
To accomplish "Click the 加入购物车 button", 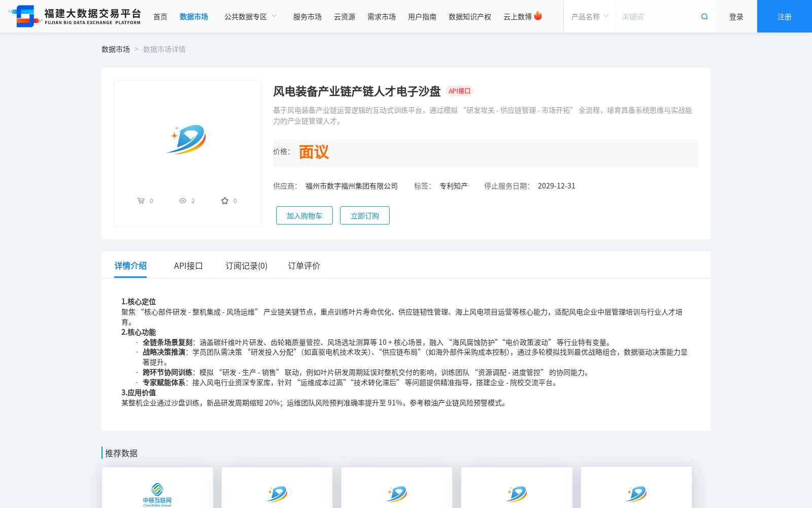I will tap(304, 215).
